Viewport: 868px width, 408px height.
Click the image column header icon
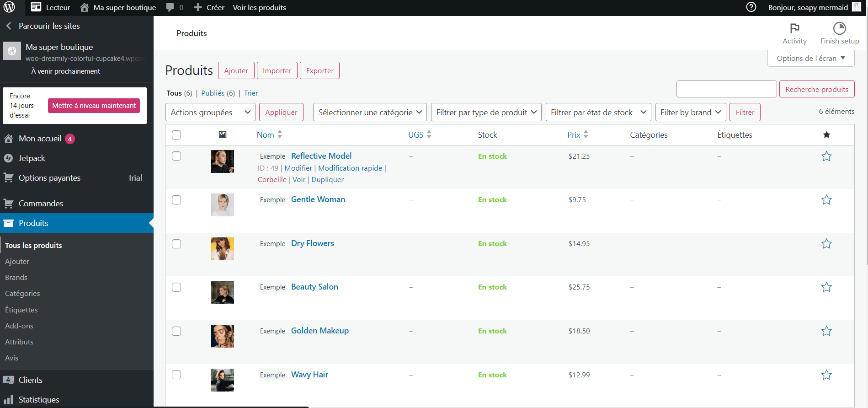(x=223, y=134)
